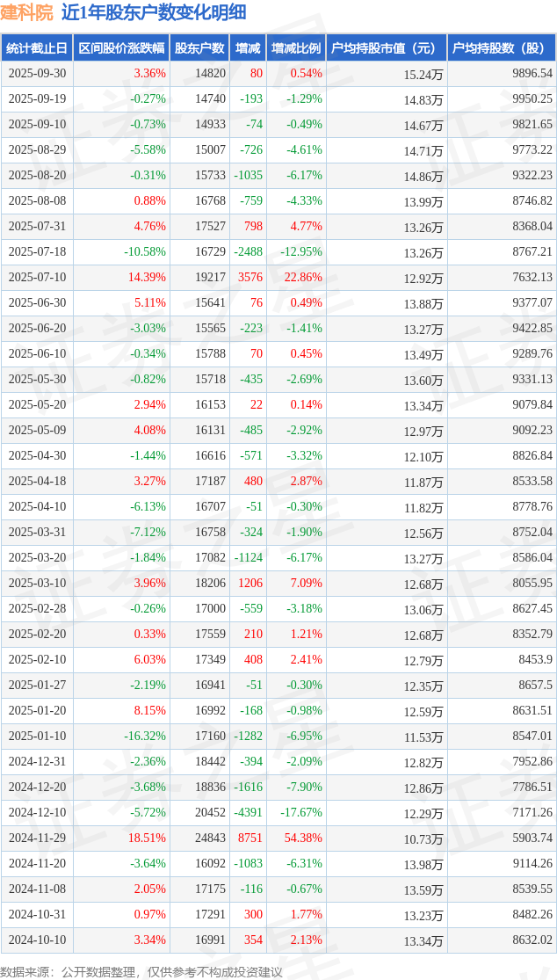Click the 股东户数 column header
This screenshot has height=980, width=557.
(199, 48)
